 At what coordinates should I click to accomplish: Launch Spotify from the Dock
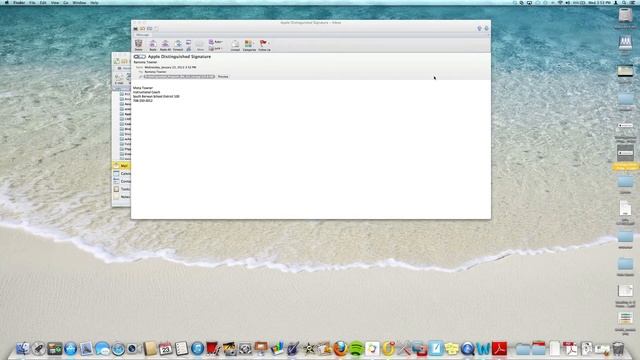356,349
